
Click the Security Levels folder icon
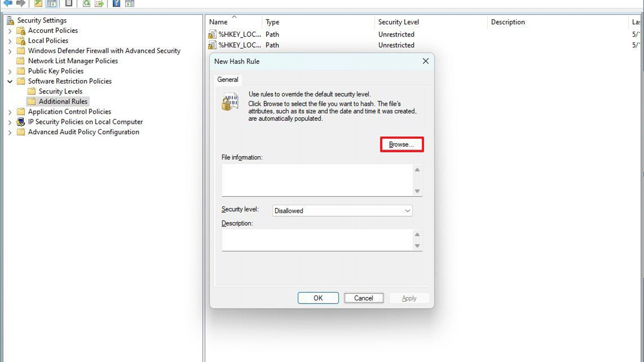pyautogui.click(x=32, y=92)
